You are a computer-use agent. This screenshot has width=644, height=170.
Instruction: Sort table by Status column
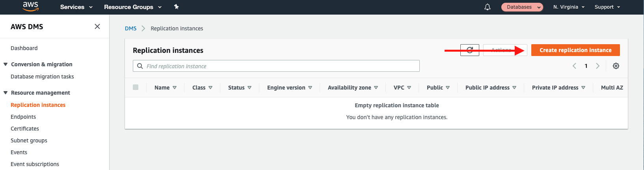tap(240, 88)
